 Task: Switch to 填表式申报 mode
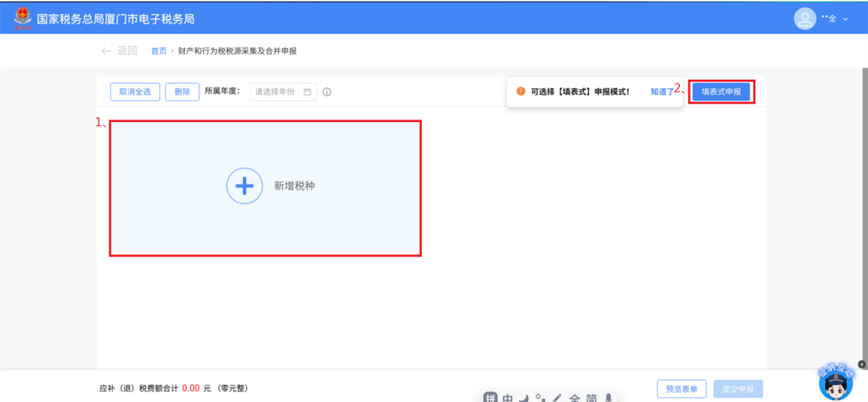(721, 92)
